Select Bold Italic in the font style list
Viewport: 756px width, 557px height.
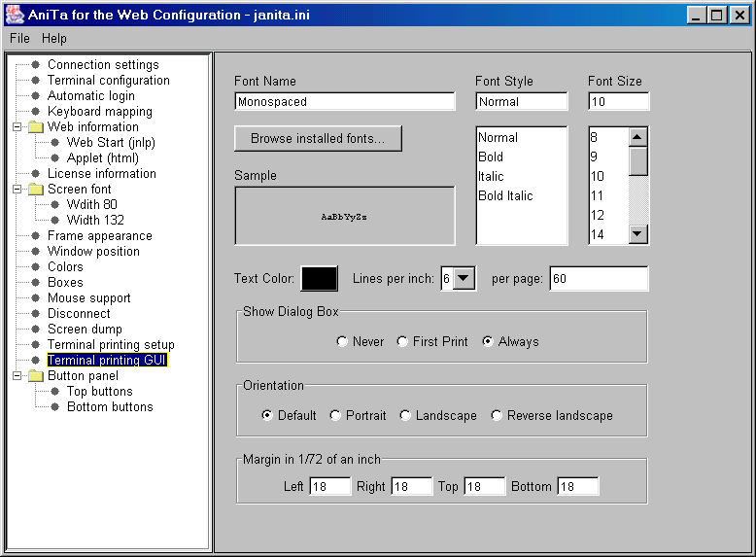pyautogui.click(x=505, y=196)
